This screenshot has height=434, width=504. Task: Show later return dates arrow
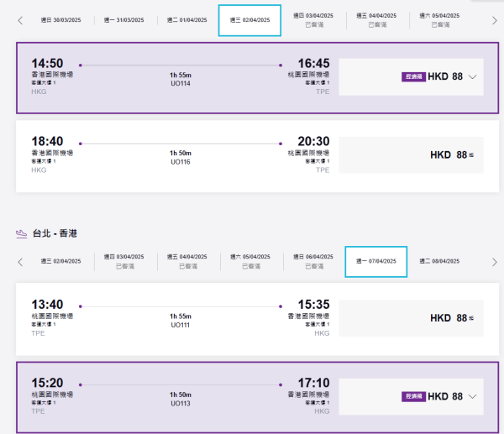click(495, 262)
